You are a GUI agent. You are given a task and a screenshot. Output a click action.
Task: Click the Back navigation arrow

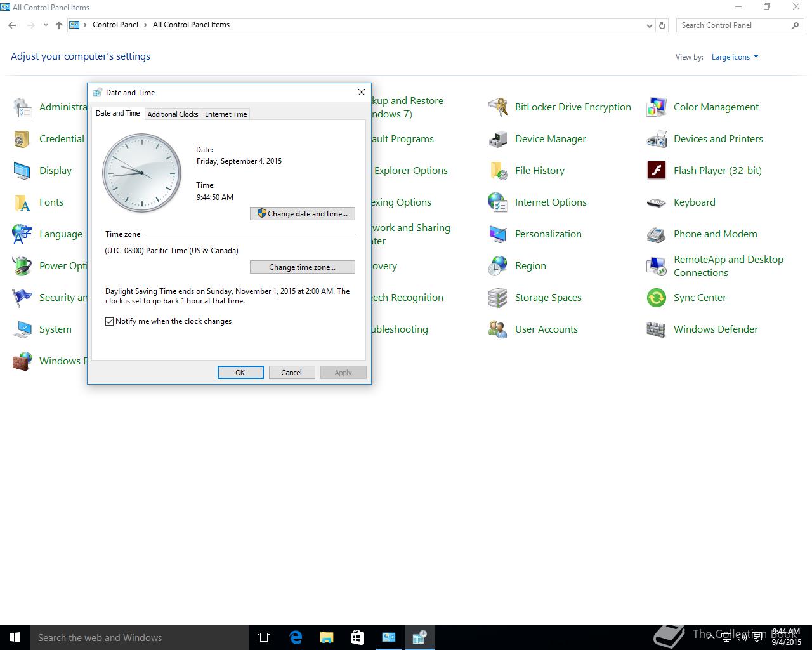click(x=12, y=25)
